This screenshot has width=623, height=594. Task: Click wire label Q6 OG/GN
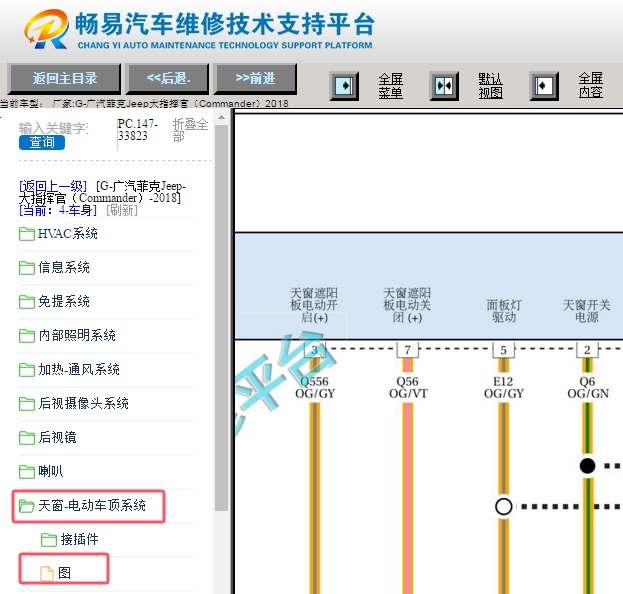point(588,387)
